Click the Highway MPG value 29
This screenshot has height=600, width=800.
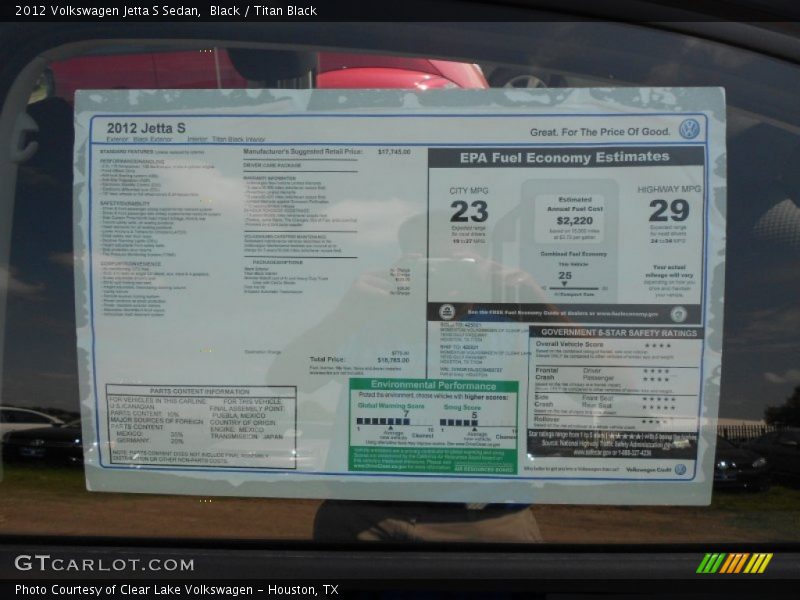669,210
